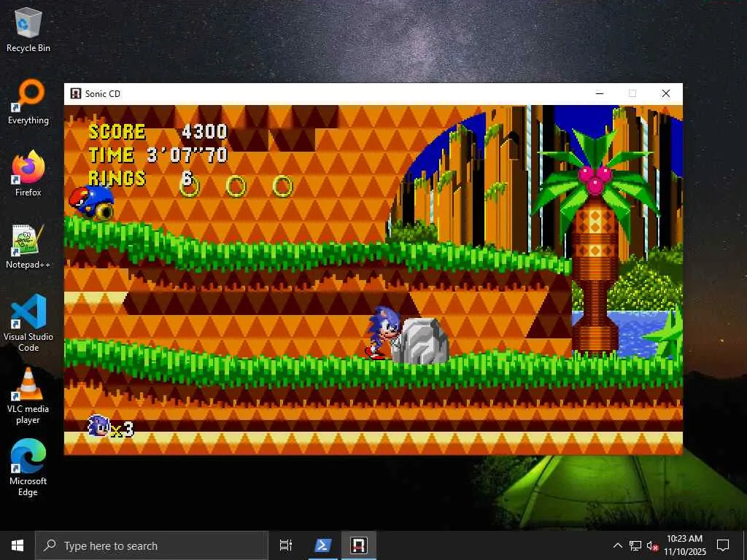Click the SCORE 4300 readout
Image resolution: width=747 pixels, height=560 pixels.
(158, 132)
